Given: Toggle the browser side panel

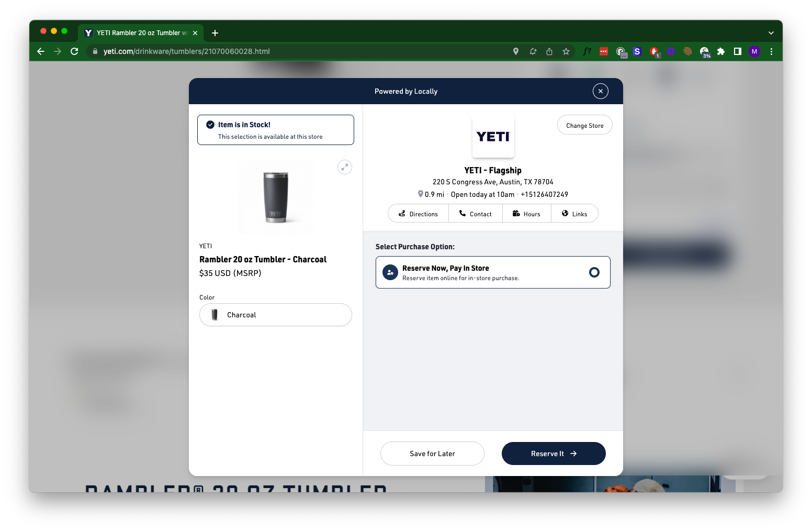Looking at the screenshot, I should coord(738,51).
